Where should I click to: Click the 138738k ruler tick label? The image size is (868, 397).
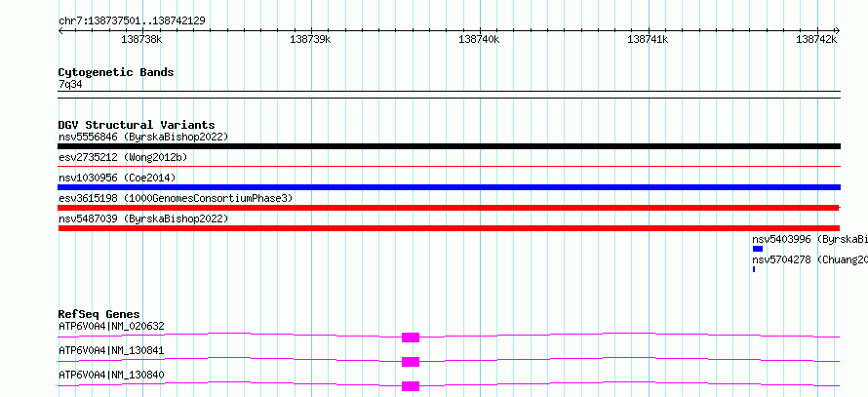(141, 39)
